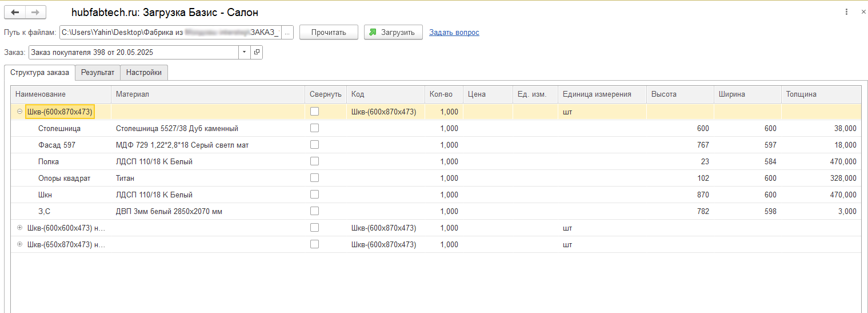The image size is (868, 313).
Task: Expand the Шкв-(600x600x473) tree node
Action: click(19, 228)
